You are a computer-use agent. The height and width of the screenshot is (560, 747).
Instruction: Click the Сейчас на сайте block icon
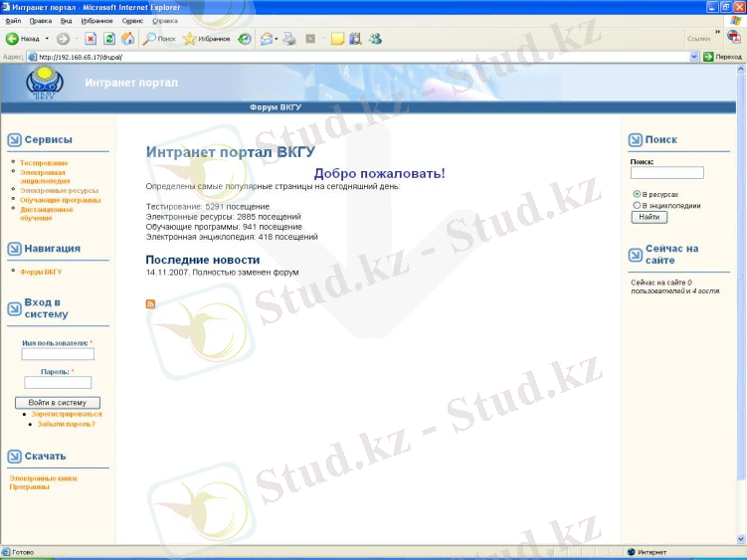(635, 255)
